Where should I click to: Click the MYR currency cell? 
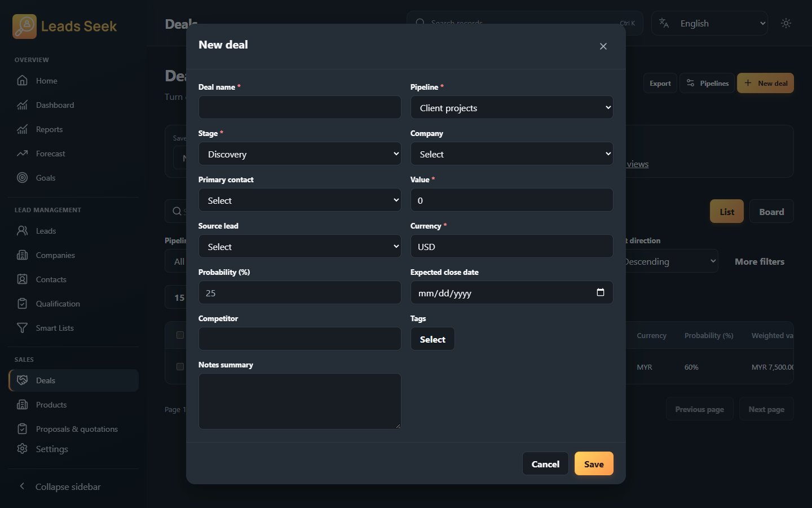tap(645, 367)
